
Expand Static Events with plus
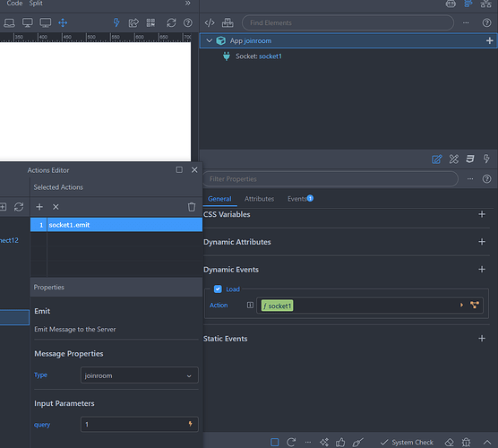click(482, 339)
